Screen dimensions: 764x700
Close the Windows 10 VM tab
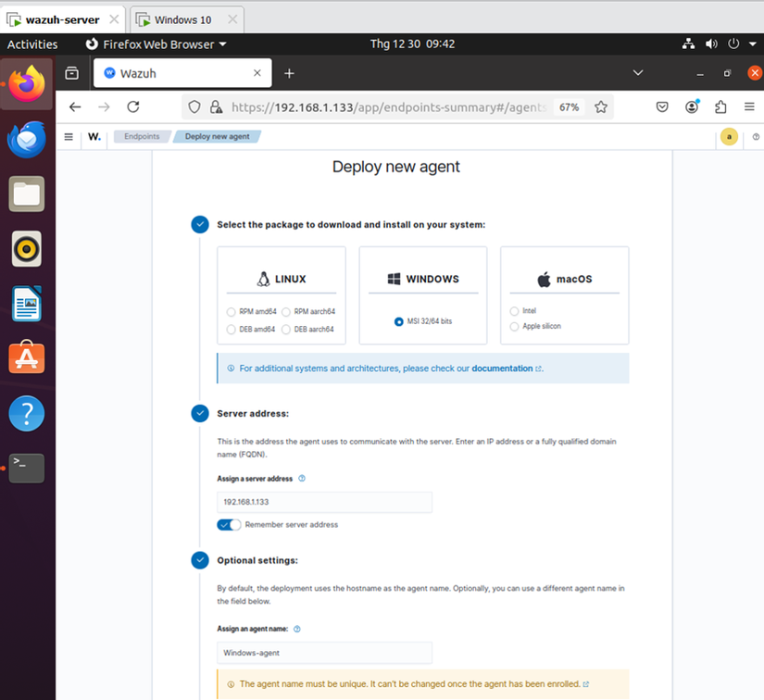[232, 19]
